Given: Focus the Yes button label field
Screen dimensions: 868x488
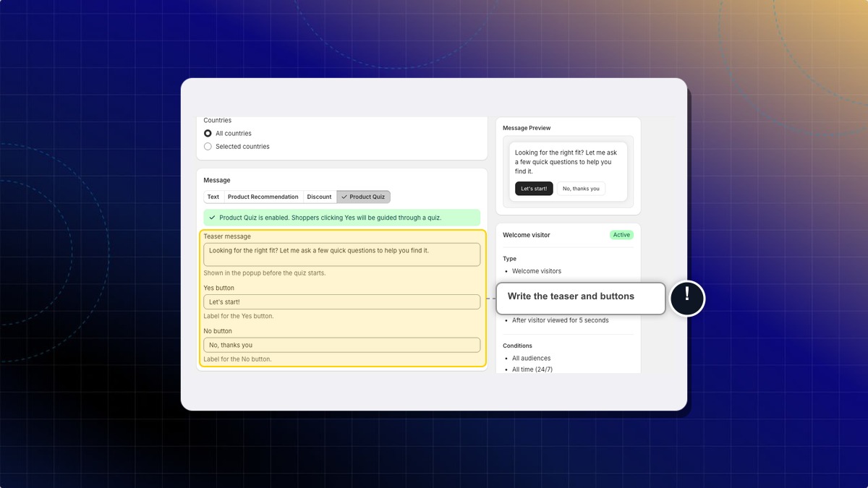Looking at the screenshot, I should pyautogui.click(x=341, y=302).
